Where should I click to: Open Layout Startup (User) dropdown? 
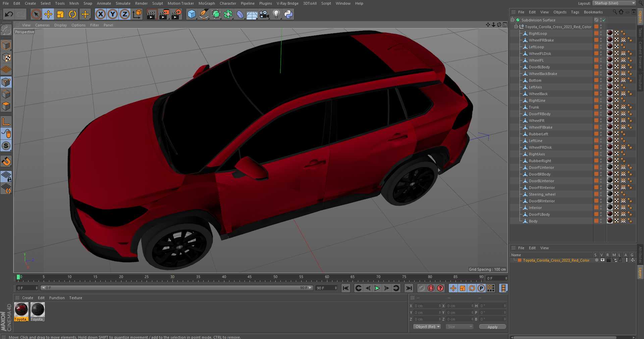[x=614, y=3]
